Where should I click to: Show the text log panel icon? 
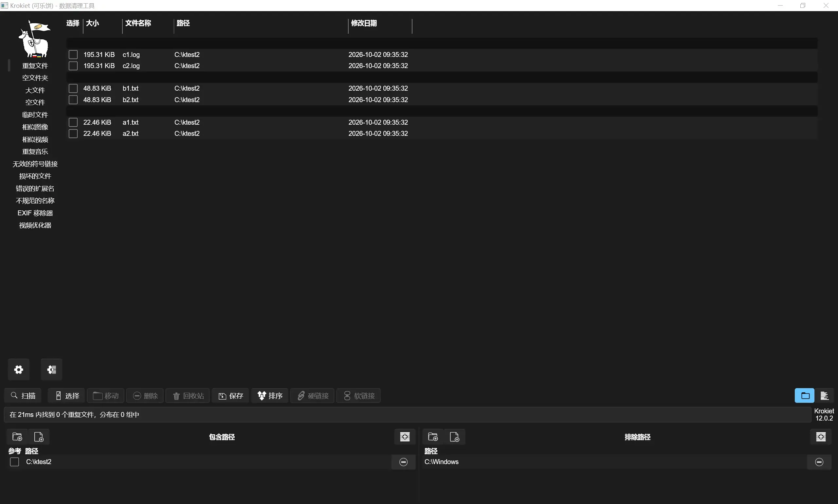coord(824,396)
